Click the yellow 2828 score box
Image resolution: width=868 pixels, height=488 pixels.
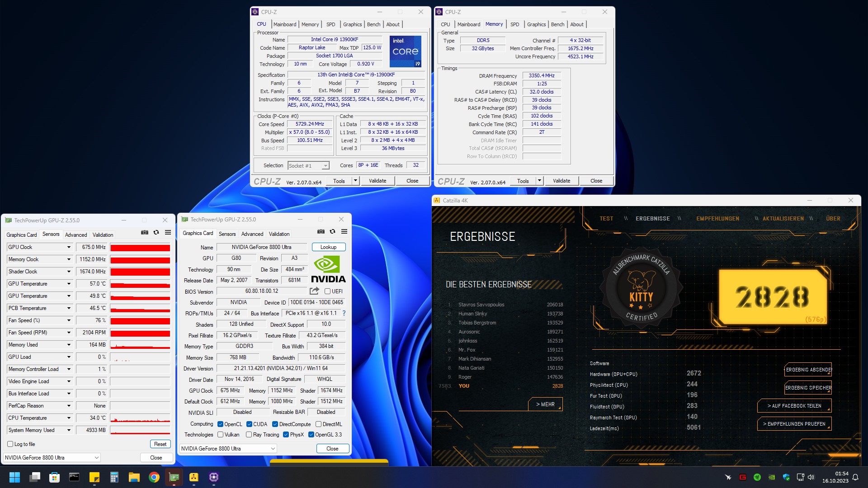tap(772, 297)
